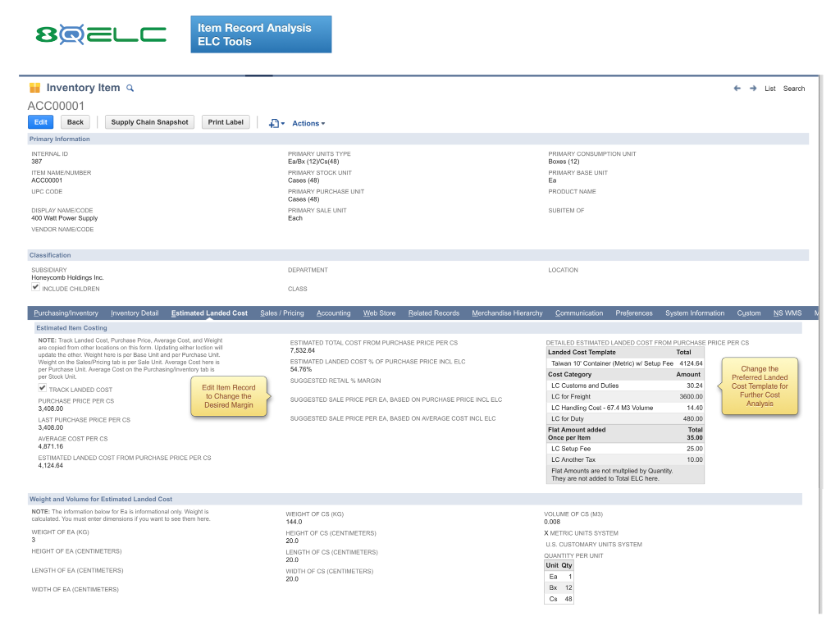Click the Classification section header
This screenshot has height=630, width=840.
pos(418,256)
